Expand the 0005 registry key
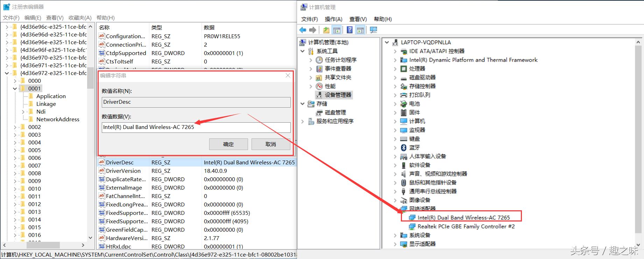This screenshot has height=259, width=644. tap(15, 150)
